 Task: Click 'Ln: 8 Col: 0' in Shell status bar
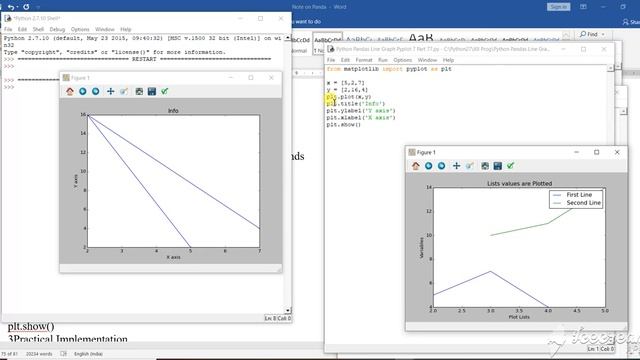coord(278,318)
